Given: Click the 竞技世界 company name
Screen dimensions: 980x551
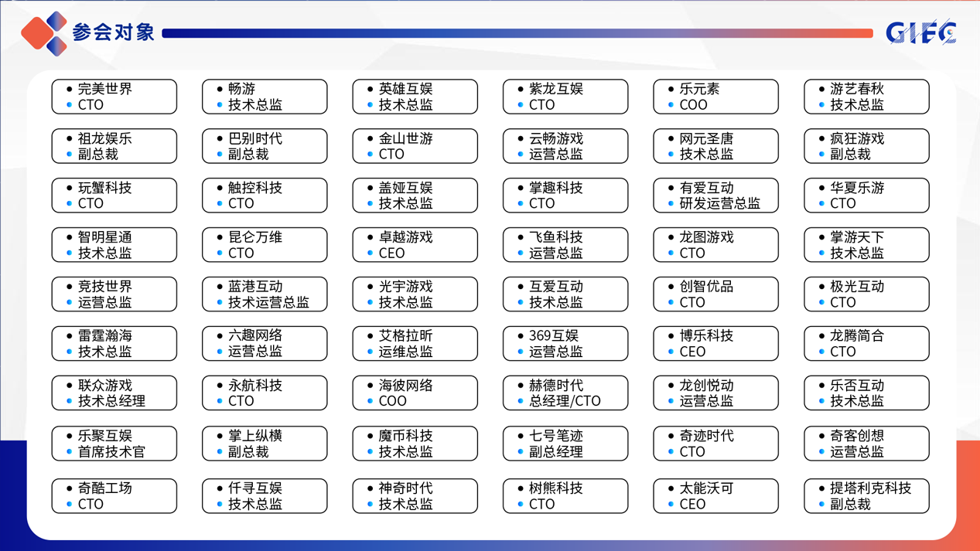Looking at the screenshot, I should pyautogui.click(x=105, y=287).
